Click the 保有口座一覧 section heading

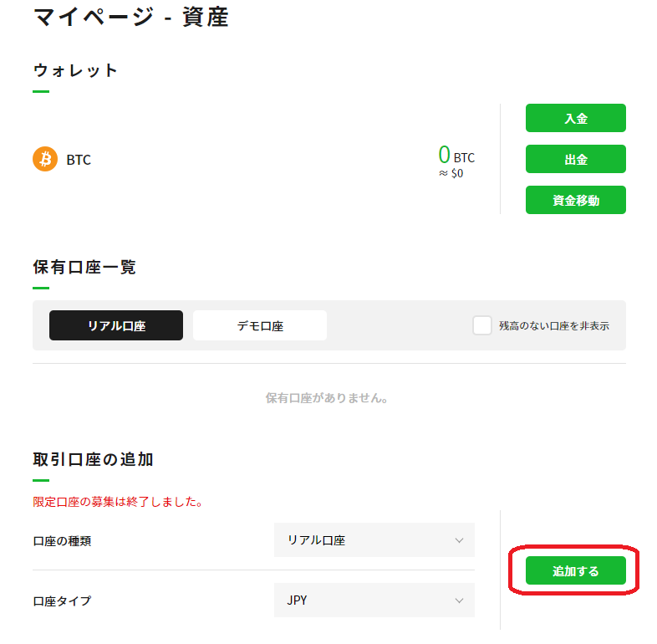tap(84, 267)
